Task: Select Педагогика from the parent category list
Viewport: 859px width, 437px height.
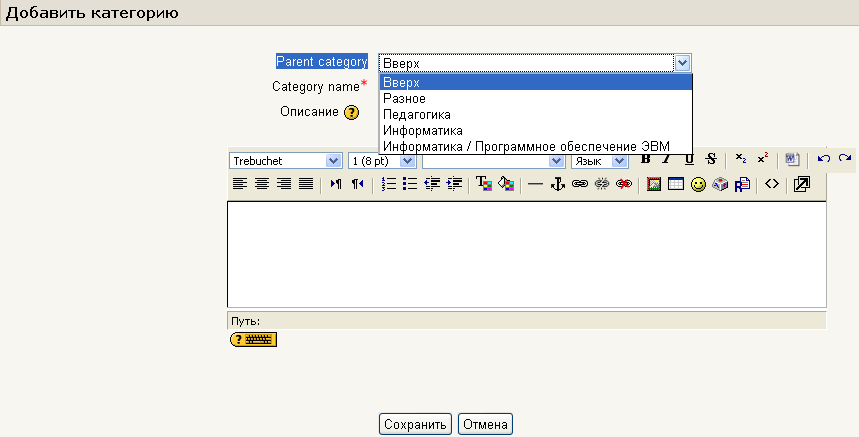Action: click(x=416, y=115)
